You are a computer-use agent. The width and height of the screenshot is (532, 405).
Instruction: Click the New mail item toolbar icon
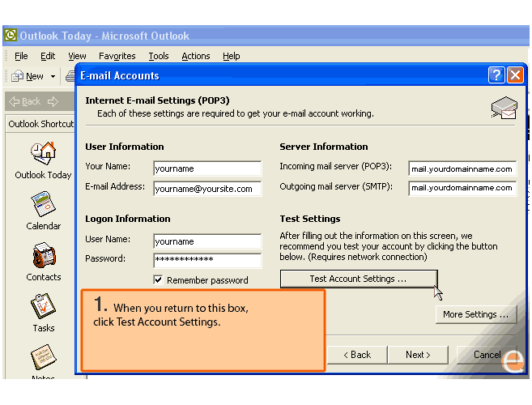(17, 76)
